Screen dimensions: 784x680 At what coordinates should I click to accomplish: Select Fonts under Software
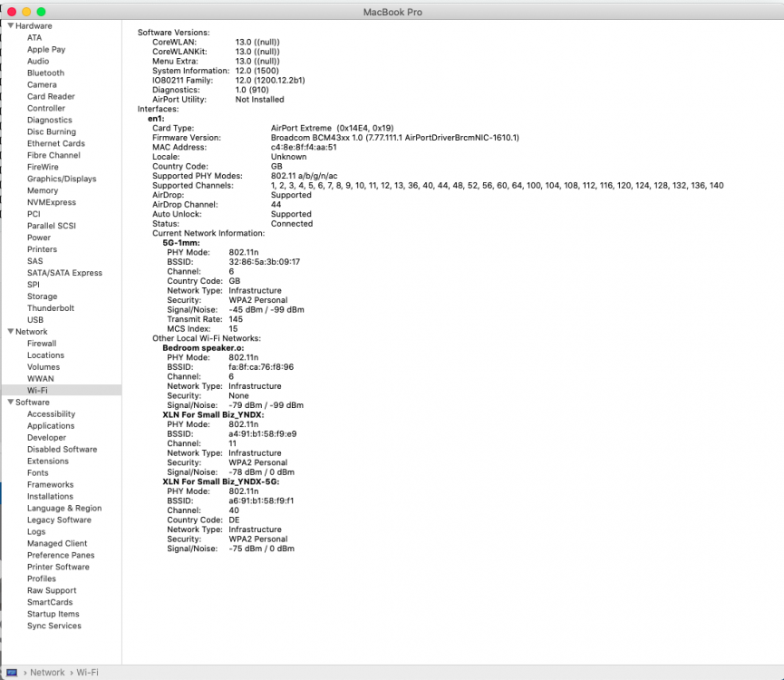tap(37, 472)
